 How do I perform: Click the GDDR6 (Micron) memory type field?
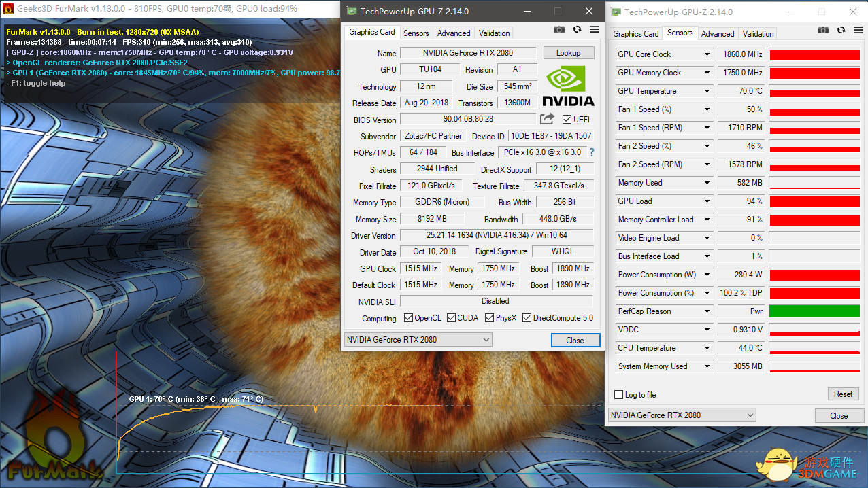click(442, 202)
